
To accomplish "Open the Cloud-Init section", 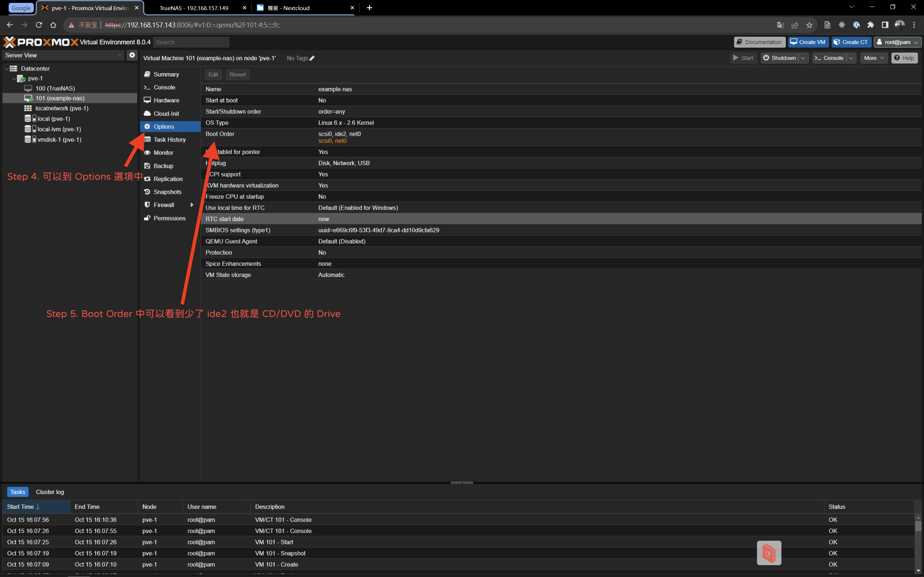I will pos(166,114).
